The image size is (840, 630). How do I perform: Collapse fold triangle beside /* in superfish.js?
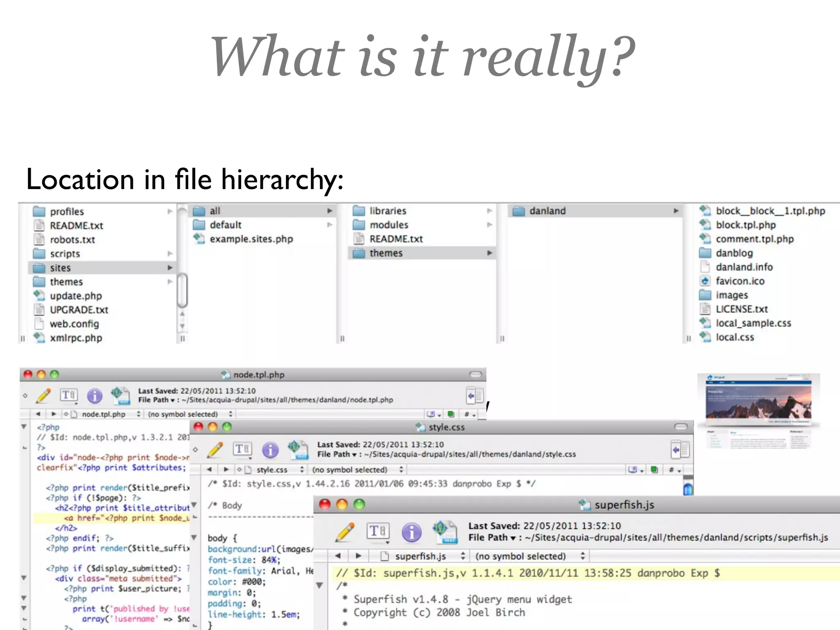pyautogui.click(x=320, y=585)
